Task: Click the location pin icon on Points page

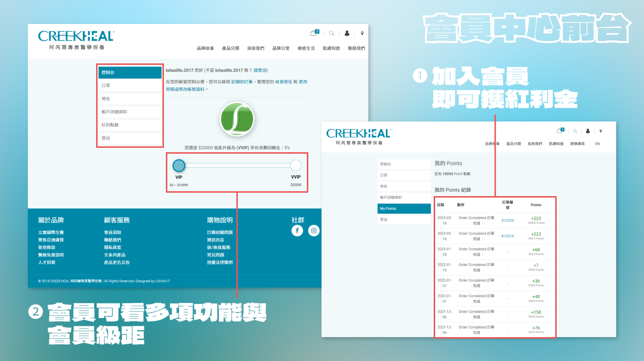Action: click(601, 131)
